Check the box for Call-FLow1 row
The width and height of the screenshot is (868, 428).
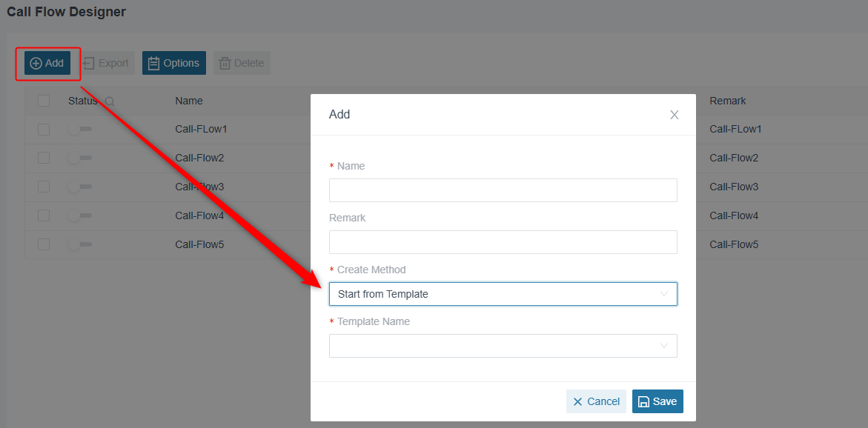point(44,130)
